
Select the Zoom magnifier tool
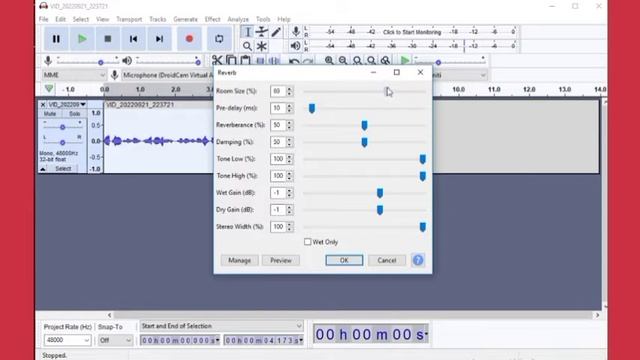point(247,46)
